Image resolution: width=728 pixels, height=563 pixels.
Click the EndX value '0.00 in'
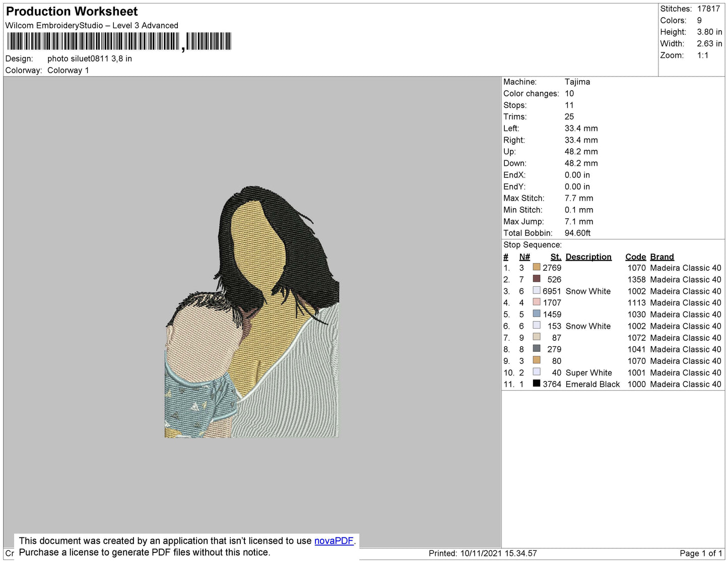point(577,175)
